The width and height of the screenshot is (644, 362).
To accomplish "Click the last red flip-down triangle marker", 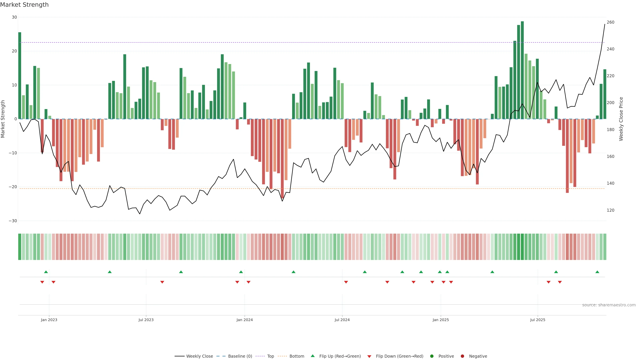I will [x=560, y=282].
